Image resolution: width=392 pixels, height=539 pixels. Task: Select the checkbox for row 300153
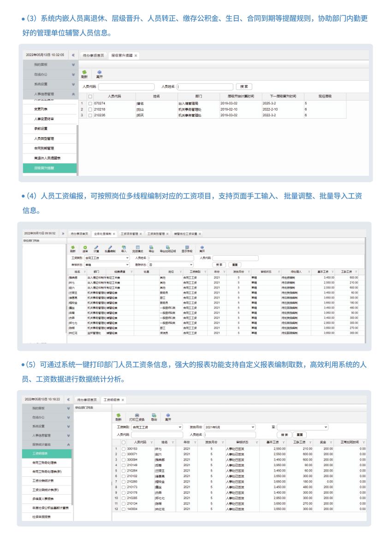click(x=124, y=449)
